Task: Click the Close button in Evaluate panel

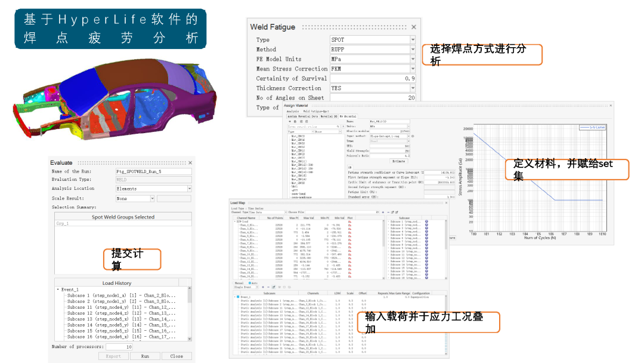Action: (x=177, y=356)
